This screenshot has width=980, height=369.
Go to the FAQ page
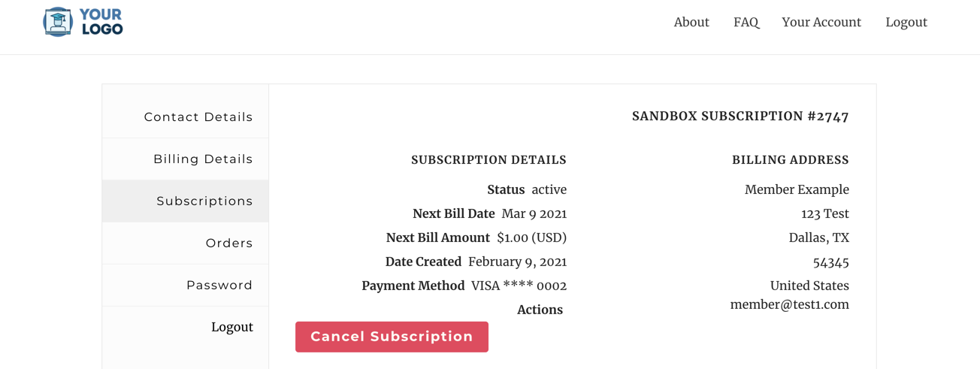[746, 22]
